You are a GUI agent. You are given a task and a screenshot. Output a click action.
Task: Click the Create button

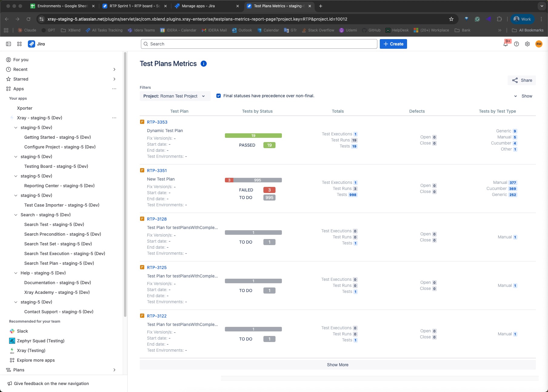point(393,44)
